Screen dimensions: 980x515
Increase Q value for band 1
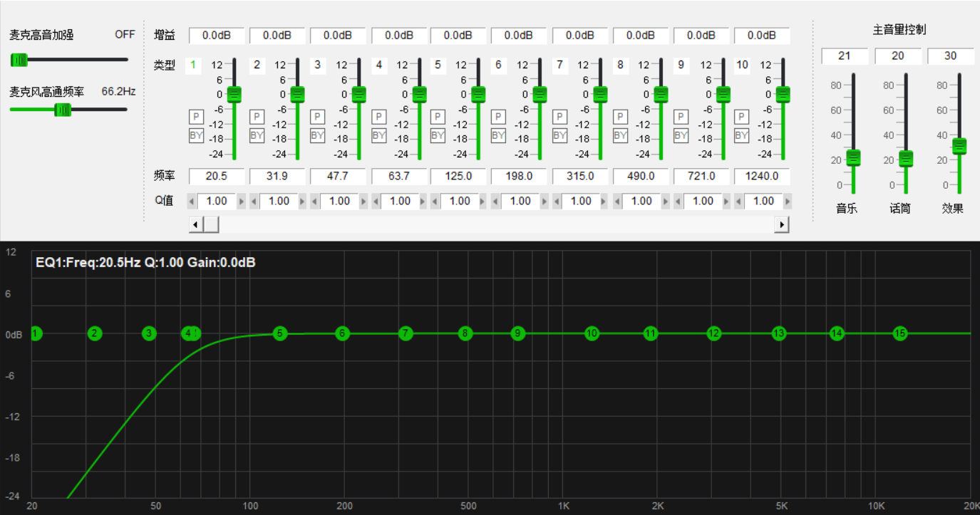(241, 202)
